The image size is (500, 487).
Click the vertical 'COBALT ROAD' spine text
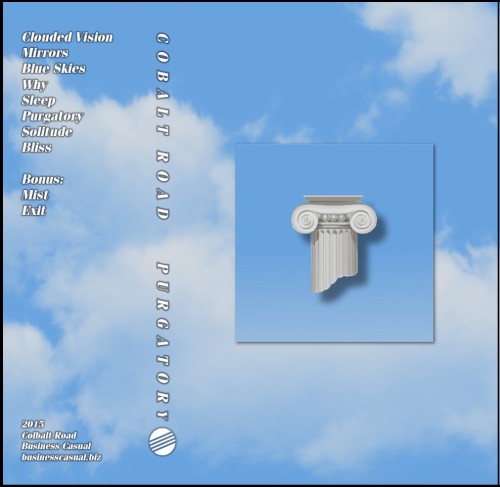point(163,126)
